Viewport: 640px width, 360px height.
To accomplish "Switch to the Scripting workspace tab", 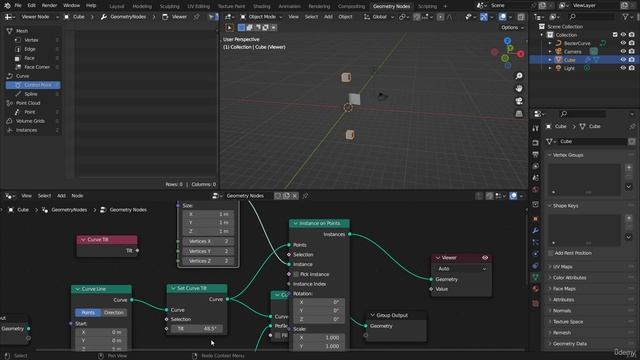I will pos(427,6).
